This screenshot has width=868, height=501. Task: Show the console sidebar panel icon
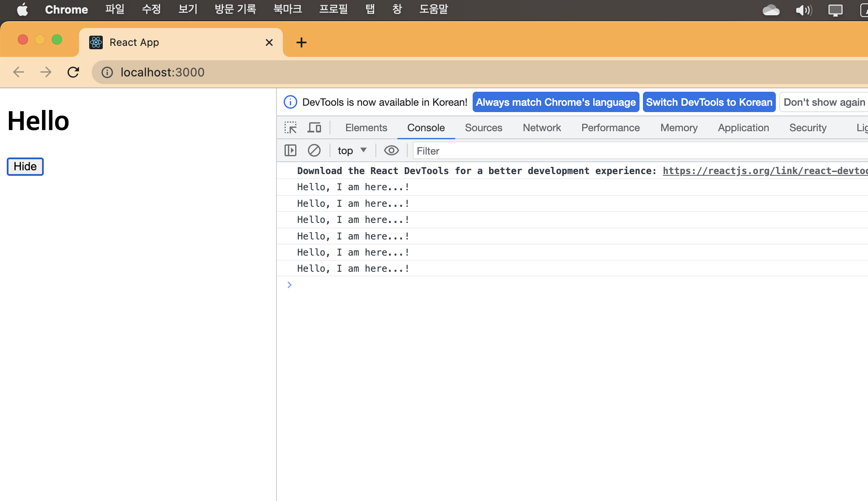290,151
